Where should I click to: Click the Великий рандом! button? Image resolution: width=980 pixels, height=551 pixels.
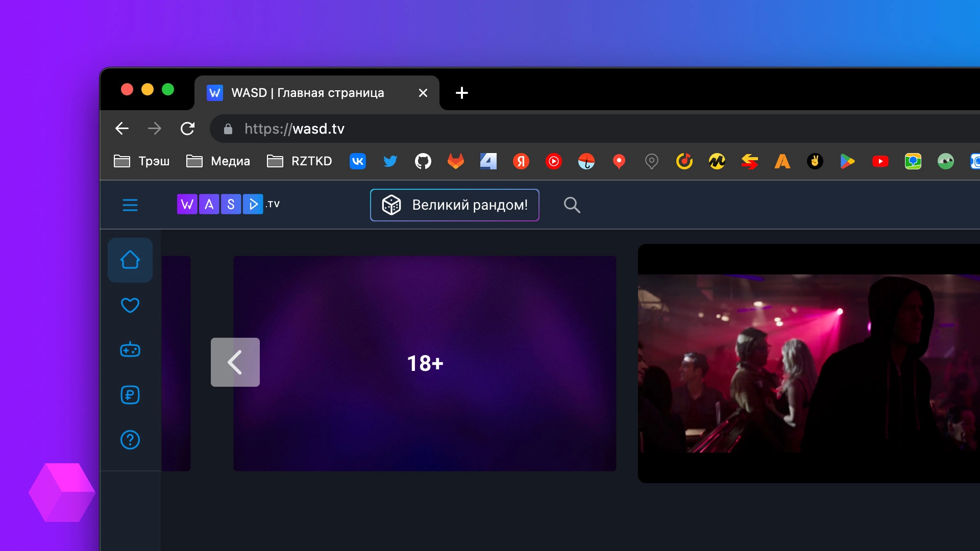454,205
